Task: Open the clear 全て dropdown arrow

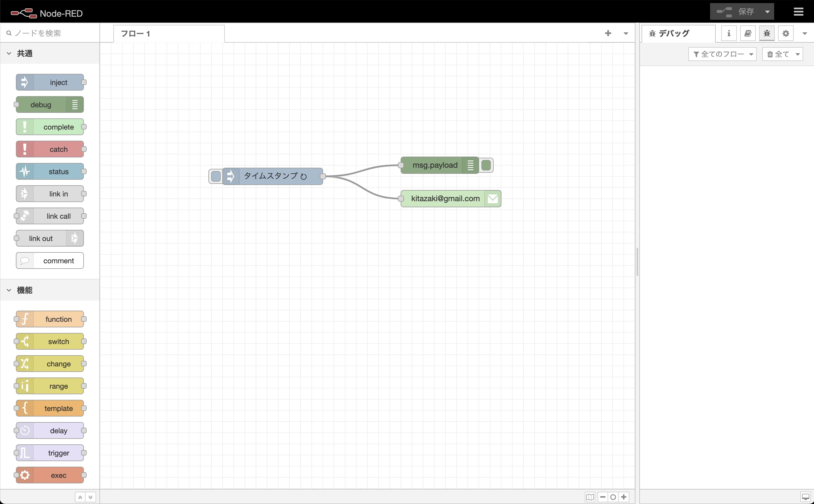Action: 798,54
